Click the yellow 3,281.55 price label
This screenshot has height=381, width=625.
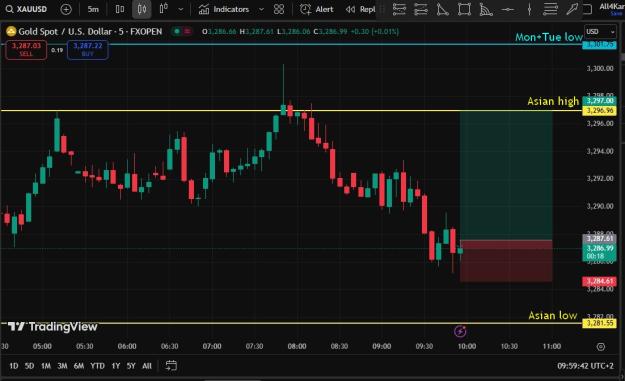coord(599,323)
